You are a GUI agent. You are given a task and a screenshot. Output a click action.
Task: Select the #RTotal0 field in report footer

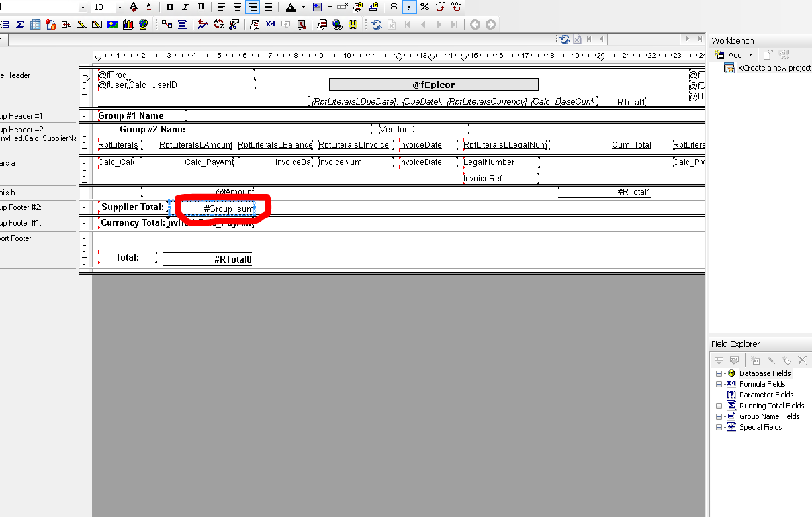(207, 259)
